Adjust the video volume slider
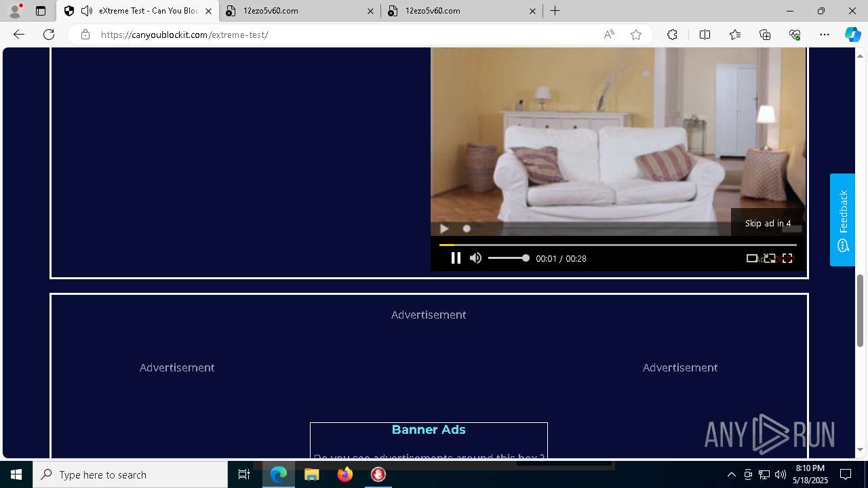This screenshot has width=868, height=488. pos(509,258)
